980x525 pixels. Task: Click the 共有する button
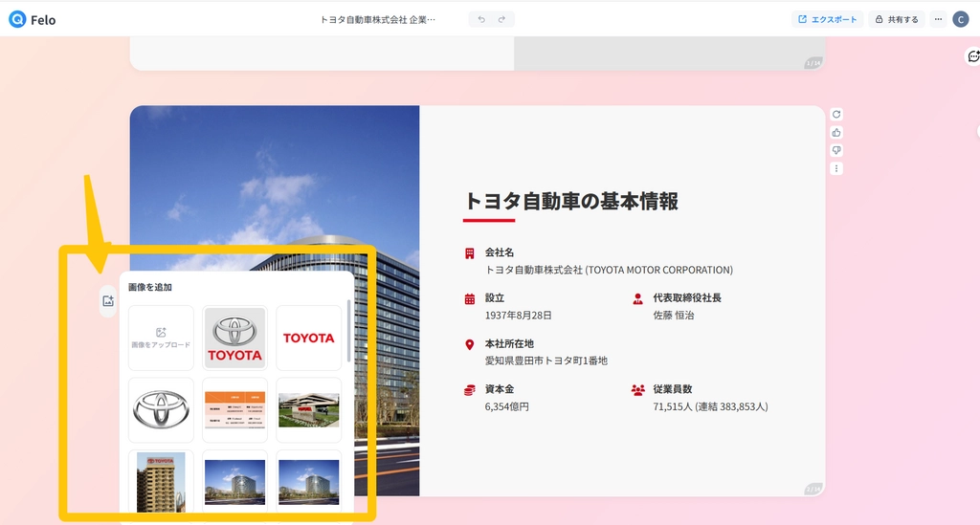[896, 19]
